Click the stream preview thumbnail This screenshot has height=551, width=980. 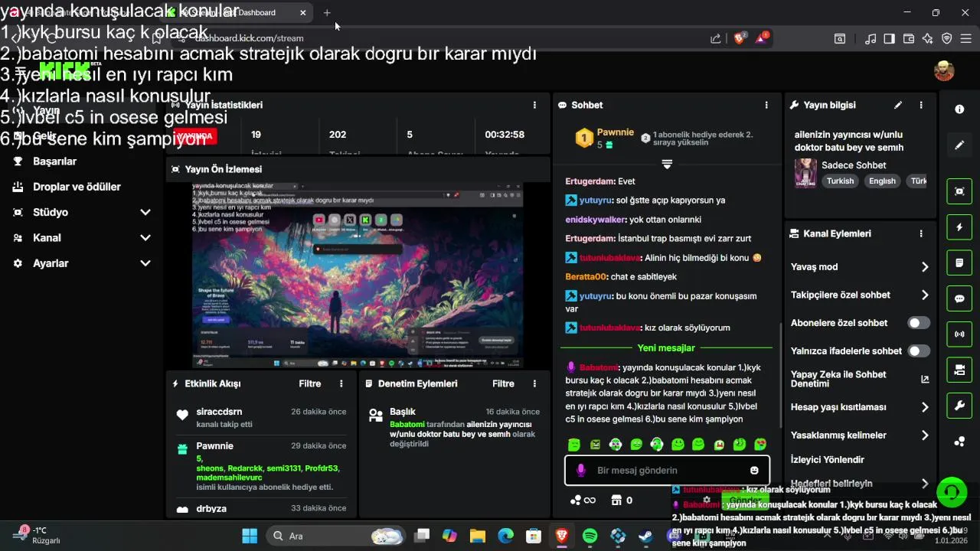pyautogui.click(x=358, y=275)
